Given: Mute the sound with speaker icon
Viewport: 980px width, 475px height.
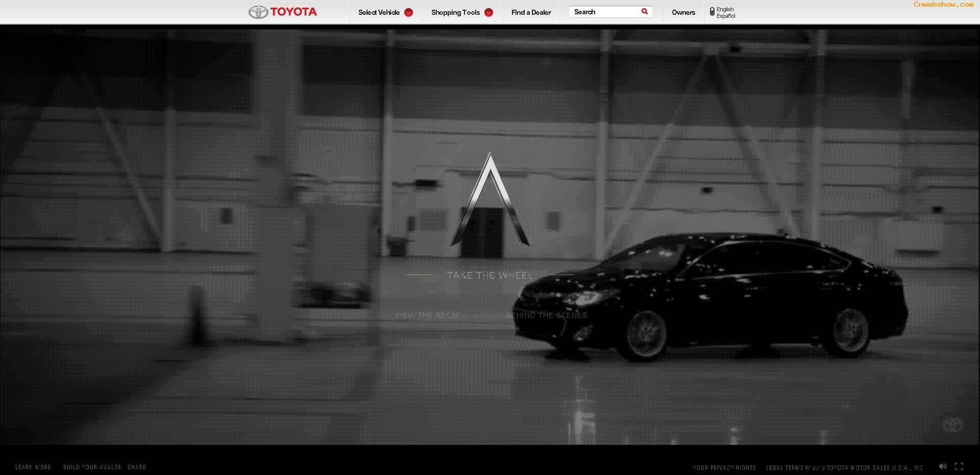Looking at the screenshot, I should click(943, 466).
